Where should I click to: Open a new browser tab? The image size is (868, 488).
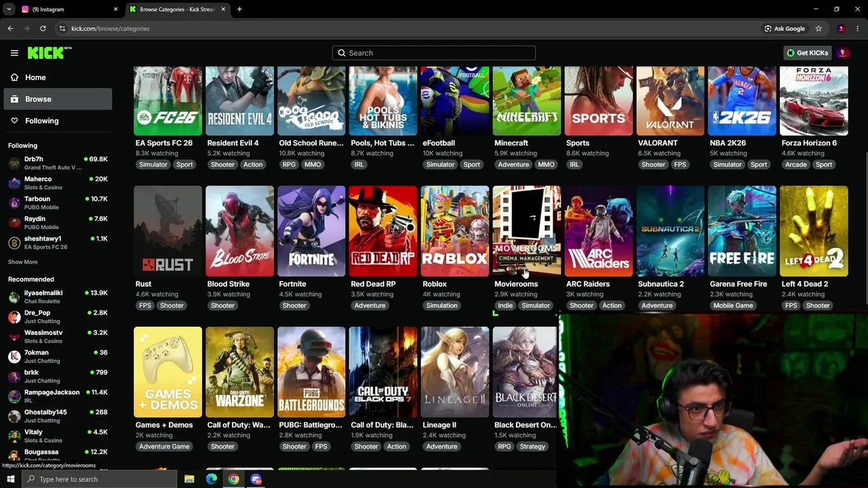[x=239, y=9]
